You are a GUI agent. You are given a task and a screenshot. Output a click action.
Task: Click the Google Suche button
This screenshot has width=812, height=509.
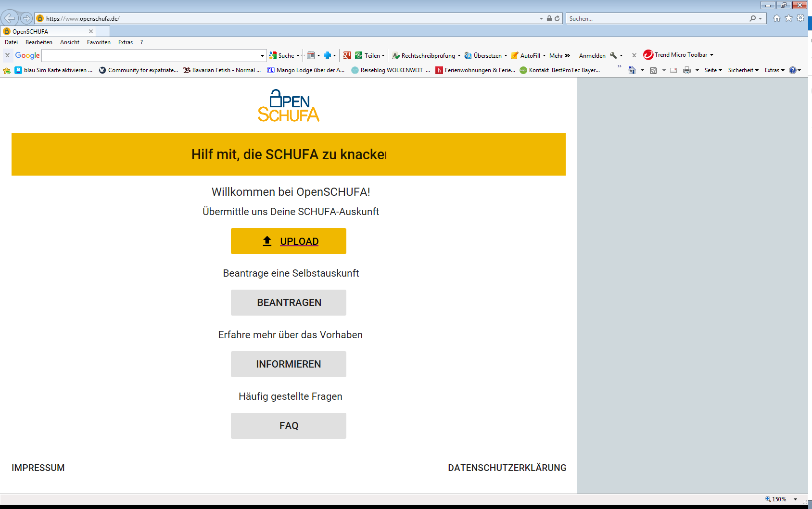click(x=282, y=55)
